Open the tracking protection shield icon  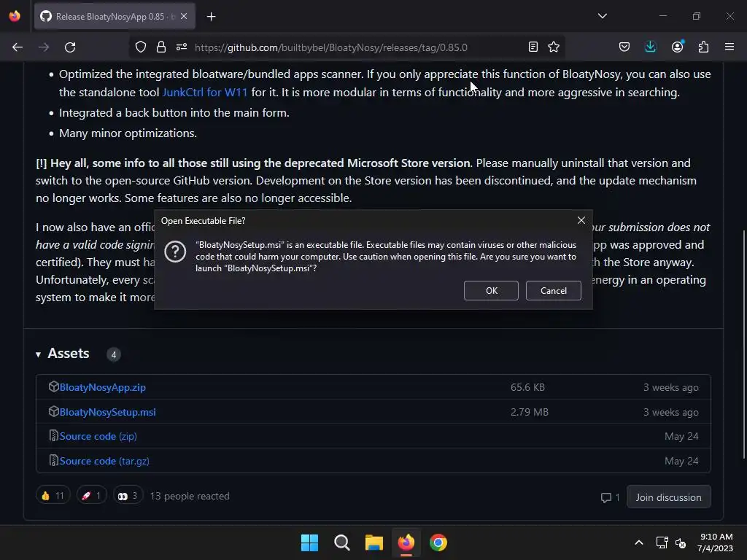pyautogui.click(x=141, y=47)
